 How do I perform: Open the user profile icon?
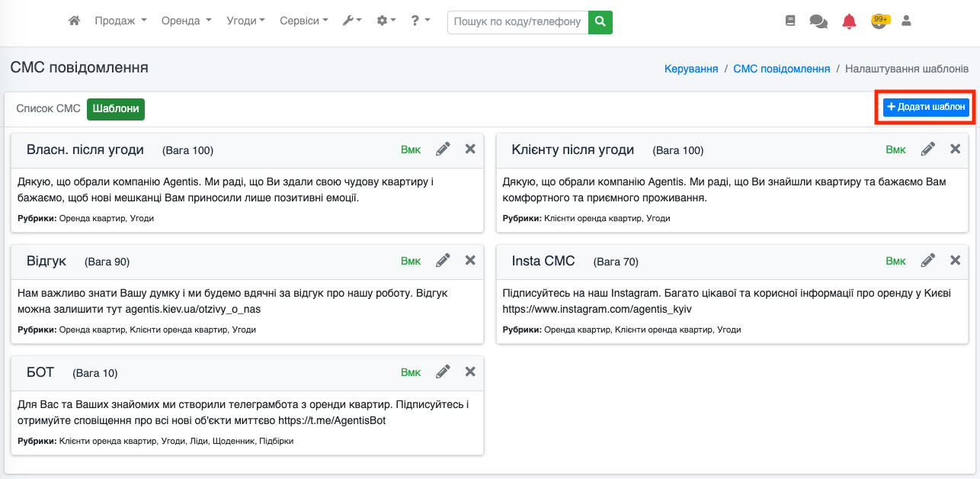point(906,21)
